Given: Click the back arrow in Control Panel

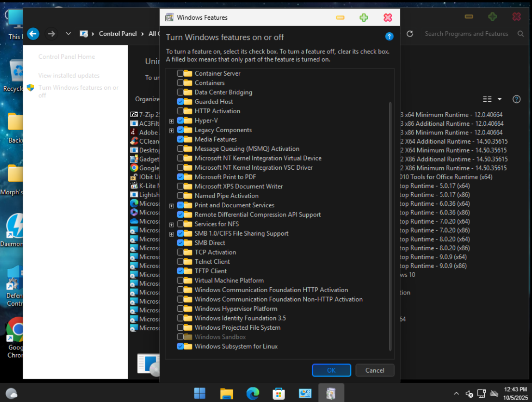Looking at the screenshot, I should click(x=33, y=34).
